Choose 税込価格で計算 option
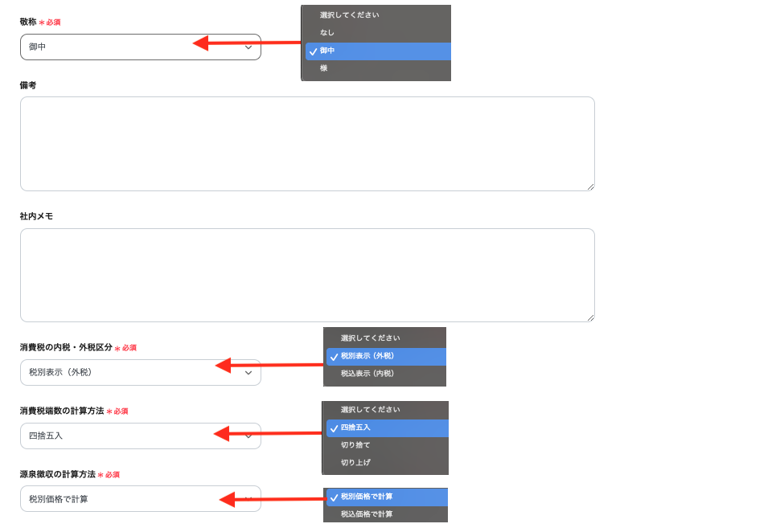Screen dimensions: 780x532 click(x=367, y=514)
